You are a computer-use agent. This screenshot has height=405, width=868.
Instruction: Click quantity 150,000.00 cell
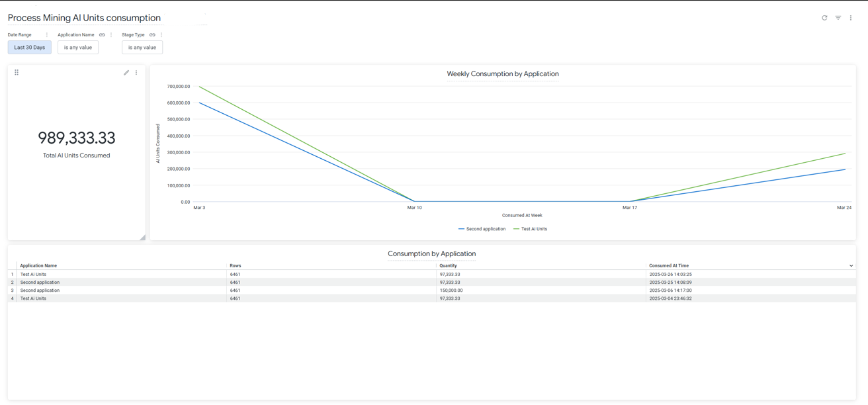click(451, 291)
